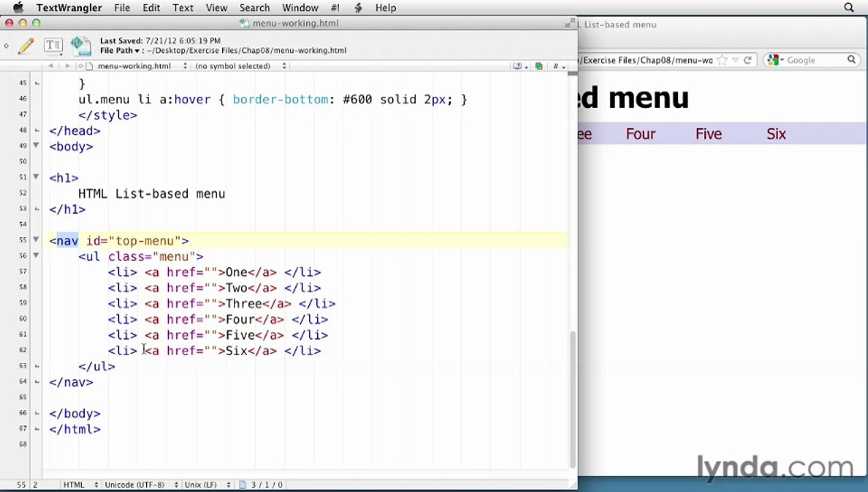Open the Text menu
The width and height of the screenshot is (868, 492).
[182, 8]
